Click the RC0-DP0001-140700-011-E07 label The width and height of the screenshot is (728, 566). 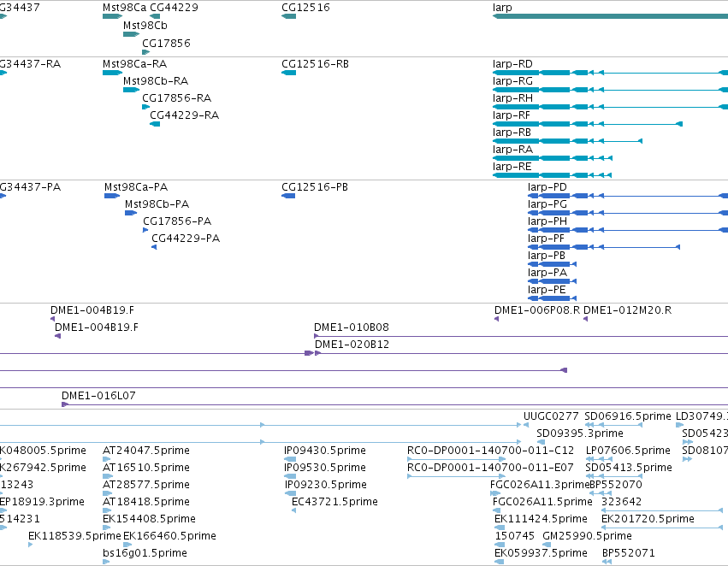(490, 468)
